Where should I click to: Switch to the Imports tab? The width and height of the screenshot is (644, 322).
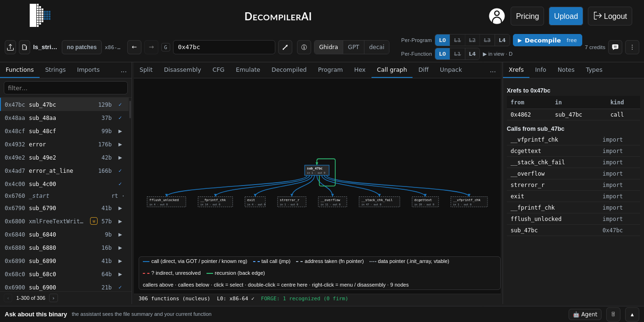pos(89,70)
